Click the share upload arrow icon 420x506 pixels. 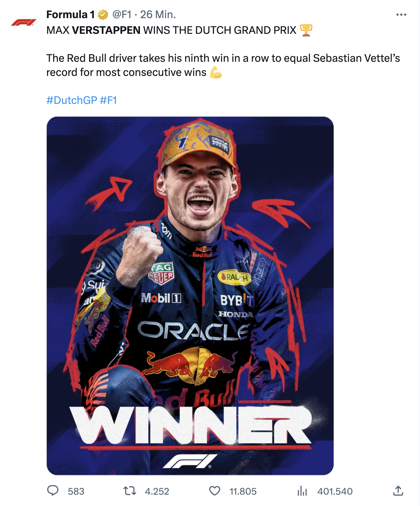pyautogui.click(x=398, y=491)
